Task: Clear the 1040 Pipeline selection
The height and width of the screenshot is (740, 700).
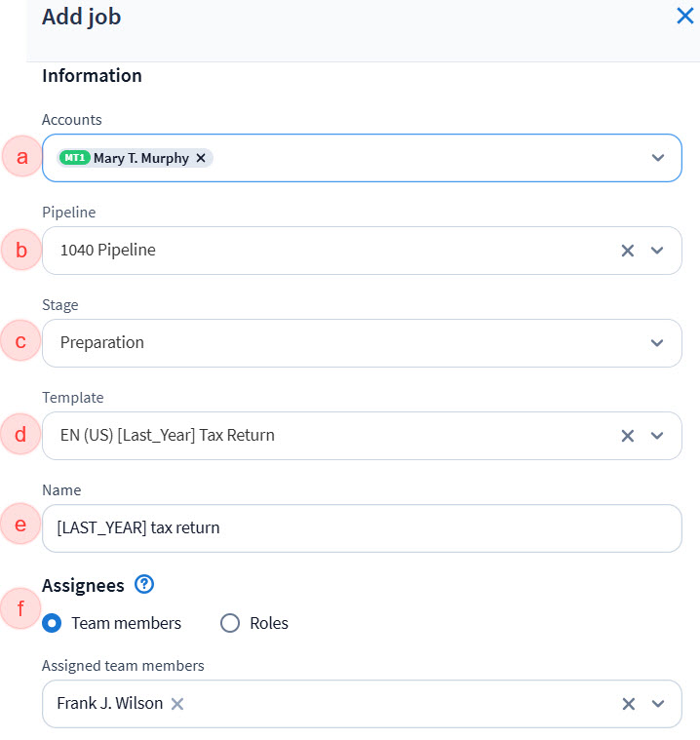Action: 628,251
